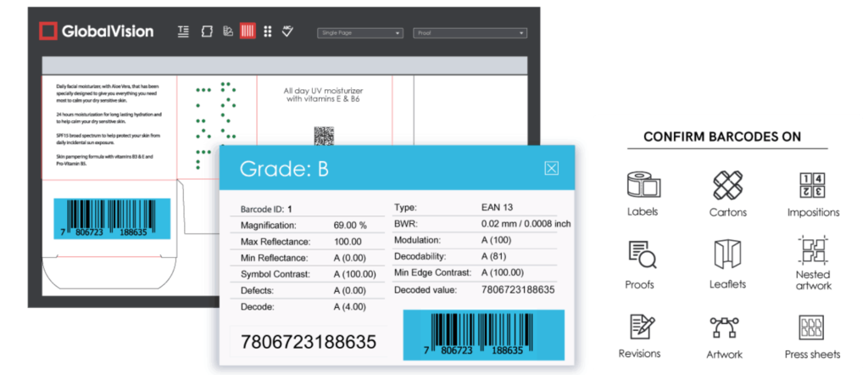
Task: Click the Labels roll icon
Action: [x=643, y=185]
